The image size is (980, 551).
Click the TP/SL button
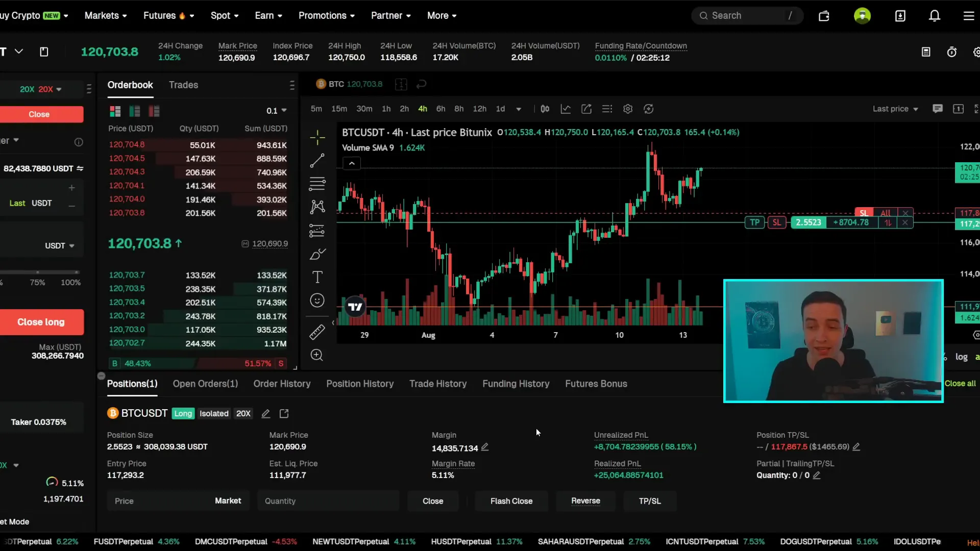650,501
